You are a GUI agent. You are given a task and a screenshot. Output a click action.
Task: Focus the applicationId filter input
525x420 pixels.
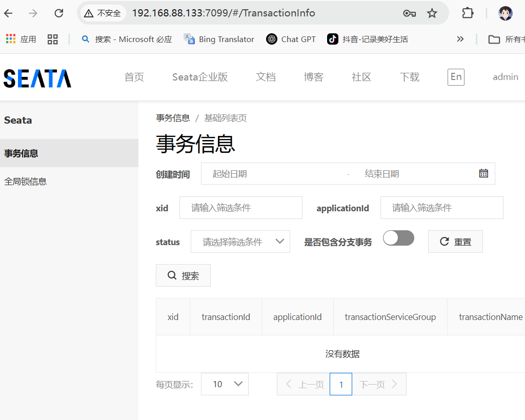(x=441, y=208)
